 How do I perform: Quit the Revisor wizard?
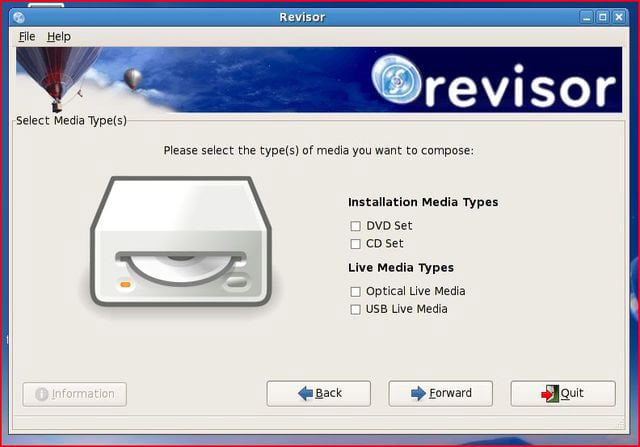(x=563, y=394)
